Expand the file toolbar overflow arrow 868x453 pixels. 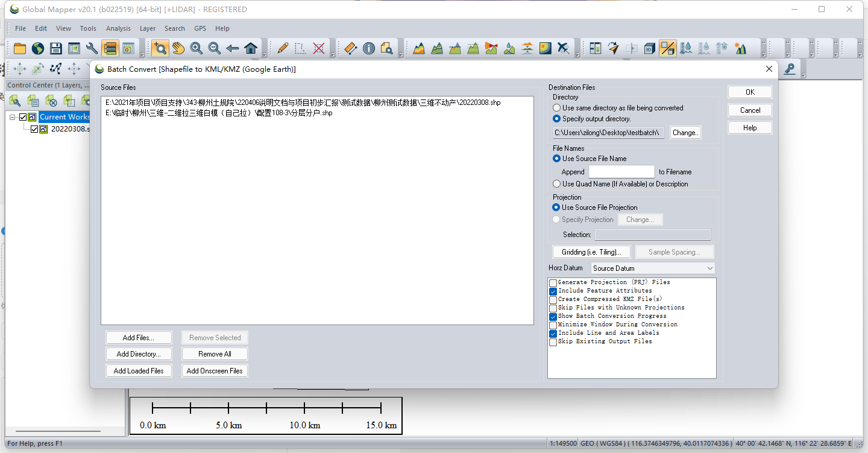[x=142, y=54]
